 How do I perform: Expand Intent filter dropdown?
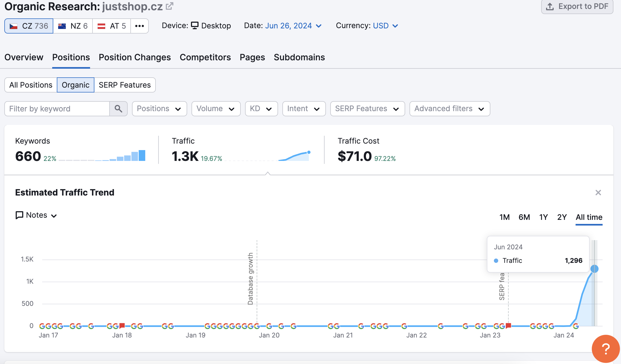coord(304,109)
